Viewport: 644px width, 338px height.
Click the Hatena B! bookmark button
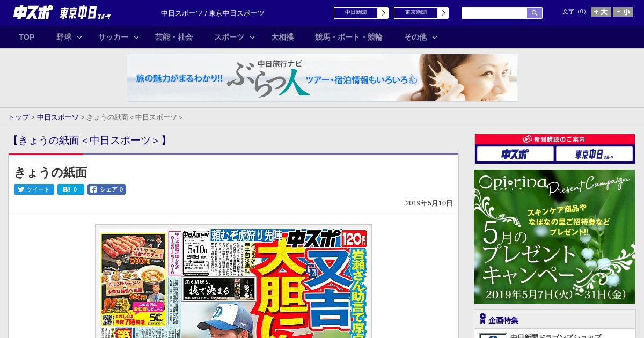[71, 189]
